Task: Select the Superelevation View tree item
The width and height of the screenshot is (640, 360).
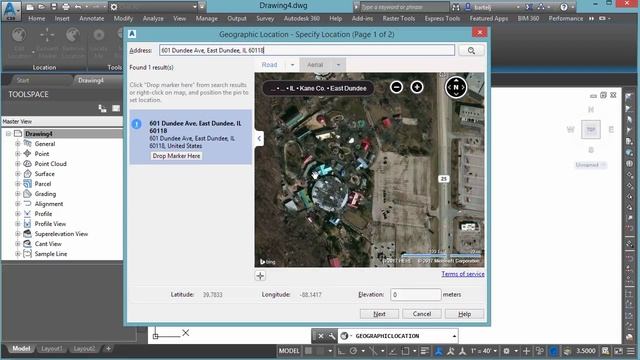Action: coord(61,234)
